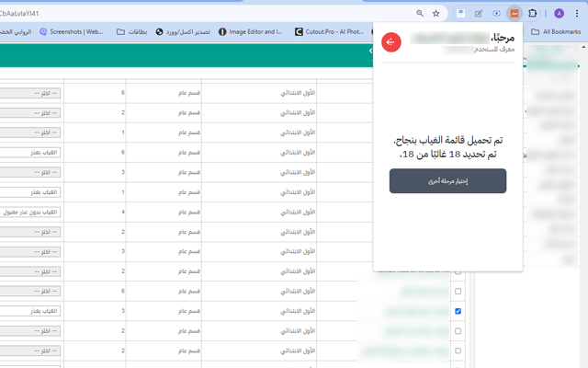Tick the unchecked checkbox directly above the ticked one
The width and height of the screenshot is (588, 368).
coord(458,291)
